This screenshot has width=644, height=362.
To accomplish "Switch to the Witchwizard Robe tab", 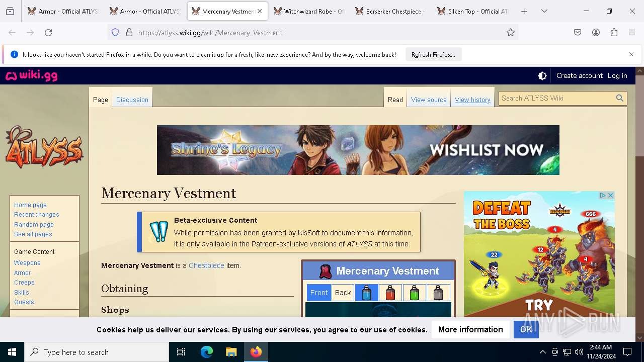I will coord(309,11).
